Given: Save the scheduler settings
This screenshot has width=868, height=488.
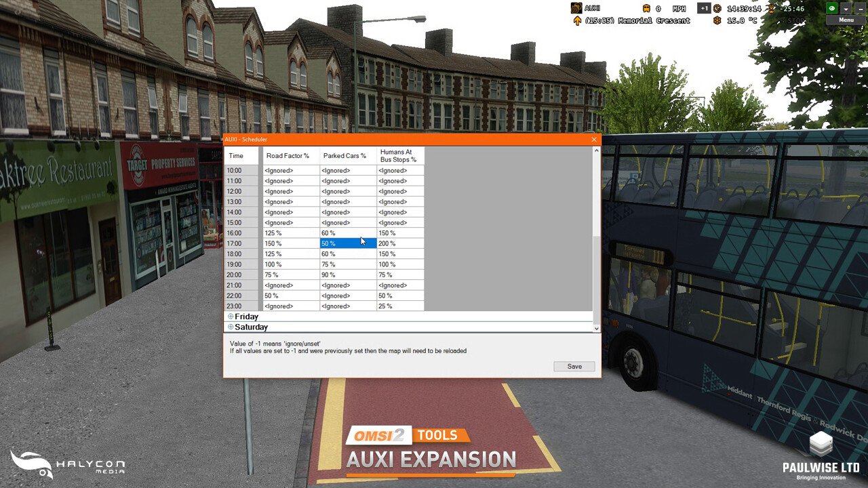Looking at the screenshot, I should click(x=574, y=367).
